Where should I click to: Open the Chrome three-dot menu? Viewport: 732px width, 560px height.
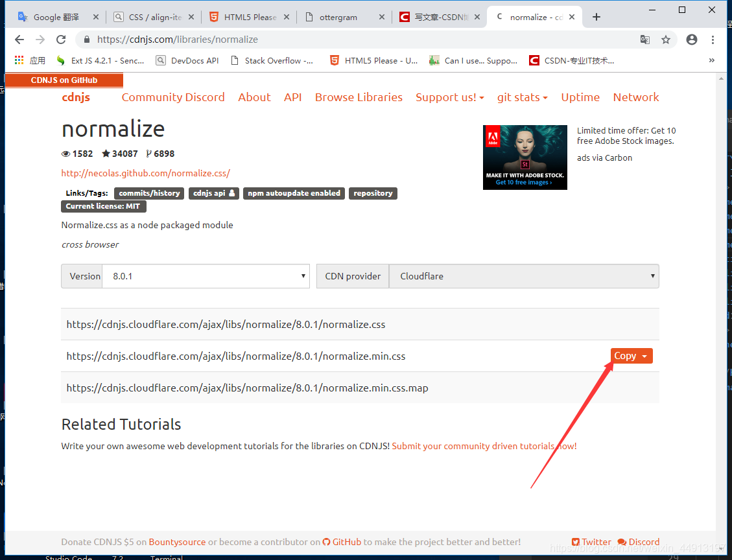pos(713,40)
